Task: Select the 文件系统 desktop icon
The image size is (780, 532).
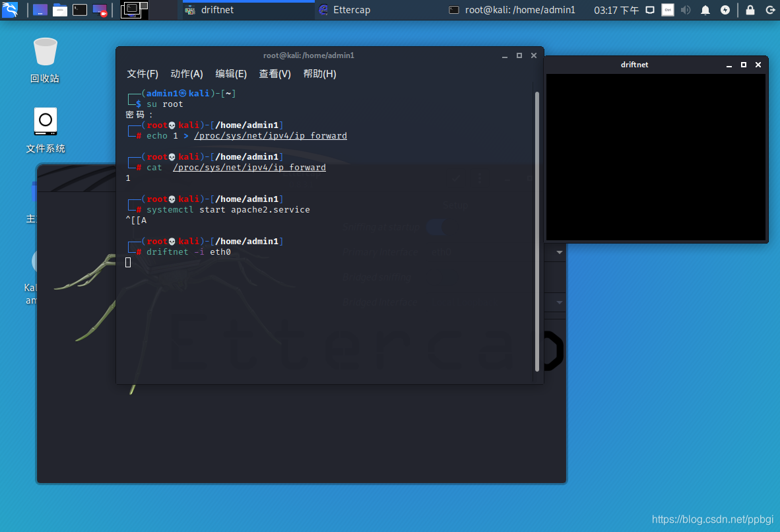Action: tap(46, 131)
